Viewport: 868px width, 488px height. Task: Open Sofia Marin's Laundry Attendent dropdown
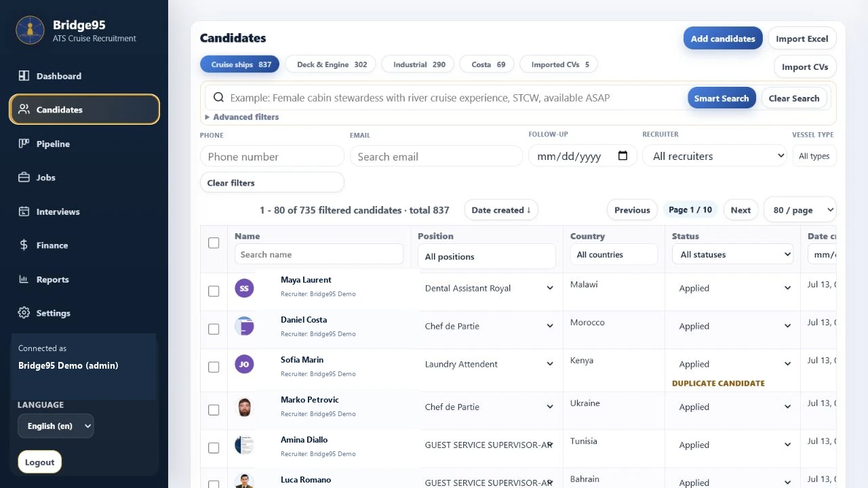pos(488,364)
